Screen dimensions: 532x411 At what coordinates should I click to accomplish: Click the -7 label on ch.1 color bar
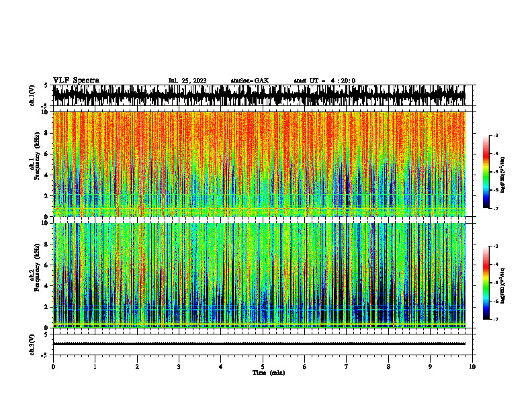click(x=496, y=208)
